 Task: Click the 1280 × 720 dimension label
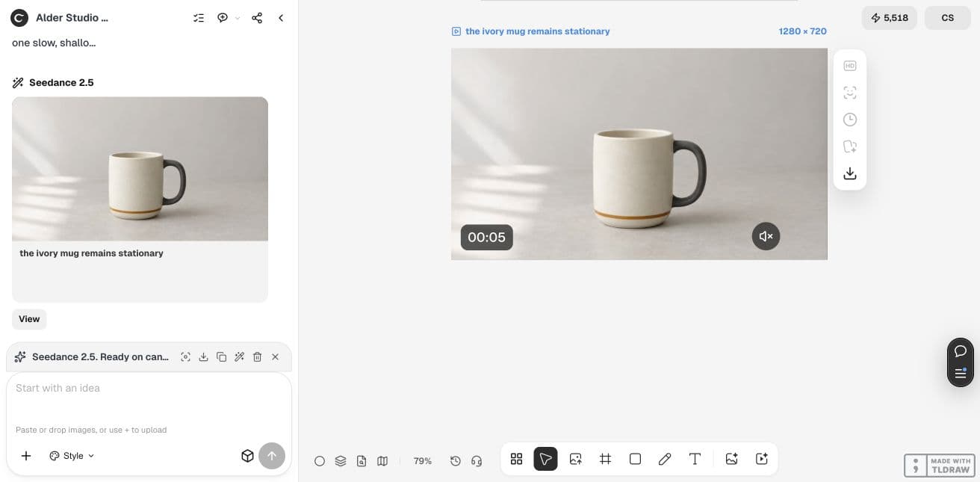coord(802,31)
